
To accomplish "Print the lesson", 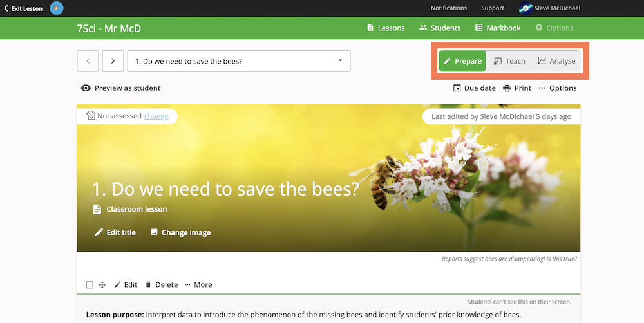I will [x=517, y=88].
